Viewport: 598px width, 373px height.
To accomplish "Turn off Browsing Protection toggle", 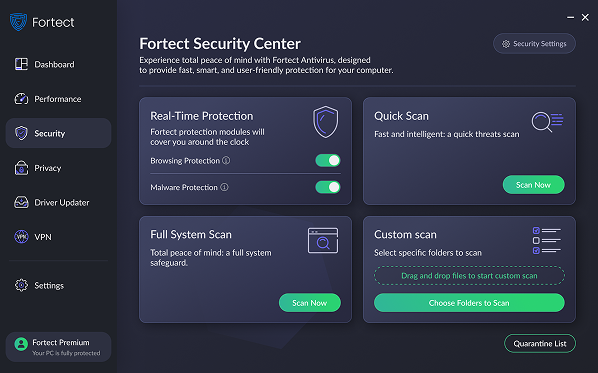I will (328, 161).
